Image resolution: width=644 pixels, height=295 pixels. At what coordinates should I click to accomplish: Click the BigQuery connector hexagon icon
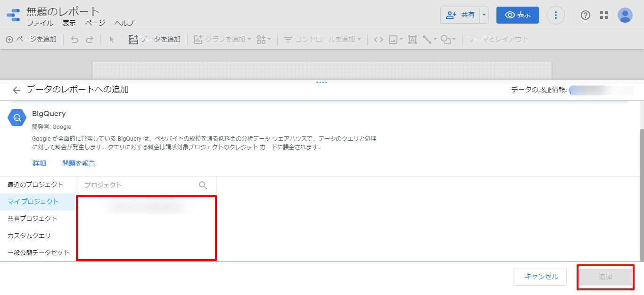17,118
